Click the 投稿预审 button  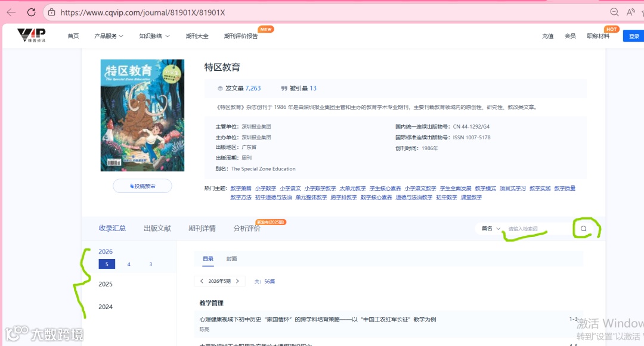pos(143,186)
